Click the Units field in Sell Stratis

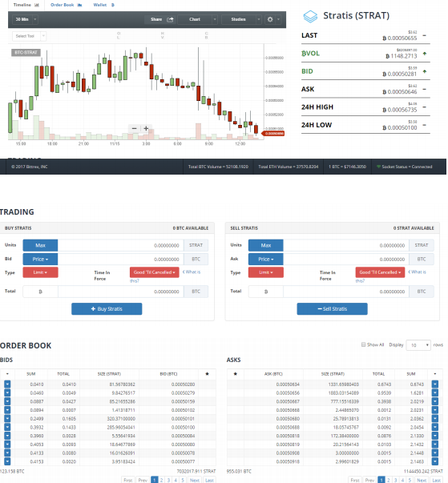click(346, 245)
